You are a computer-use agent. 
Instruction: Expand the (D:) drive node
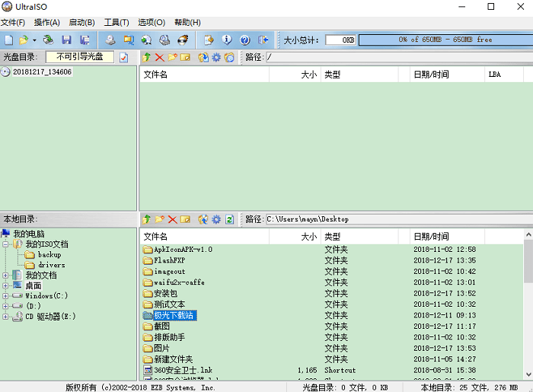(5, 306)
